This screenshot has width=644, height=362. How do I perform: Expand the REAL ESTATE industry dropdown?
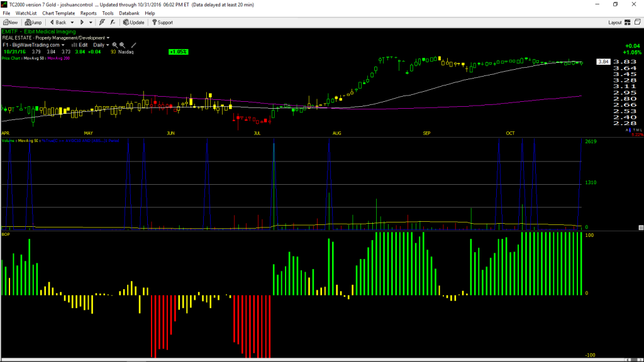coord(108,38)
